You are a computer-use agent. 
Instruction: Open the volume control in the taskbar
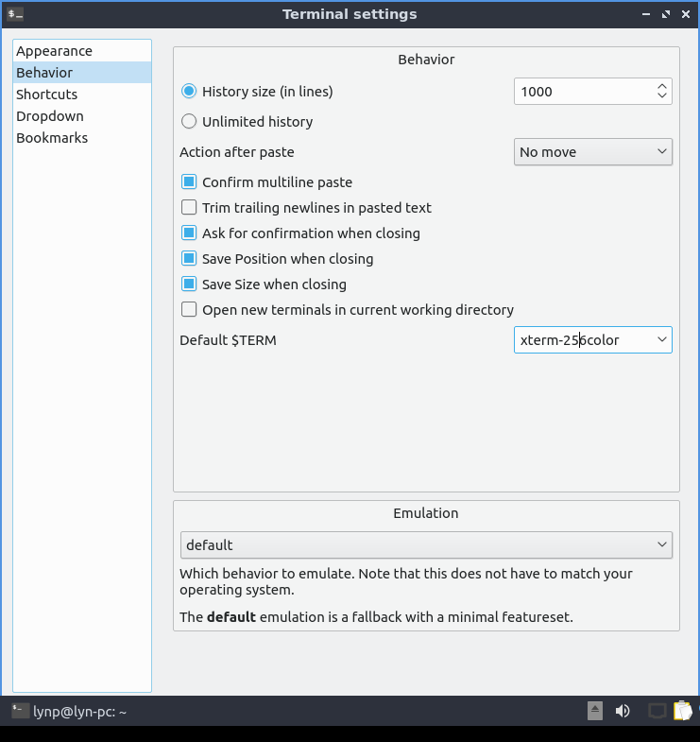(x=623, y=711)
